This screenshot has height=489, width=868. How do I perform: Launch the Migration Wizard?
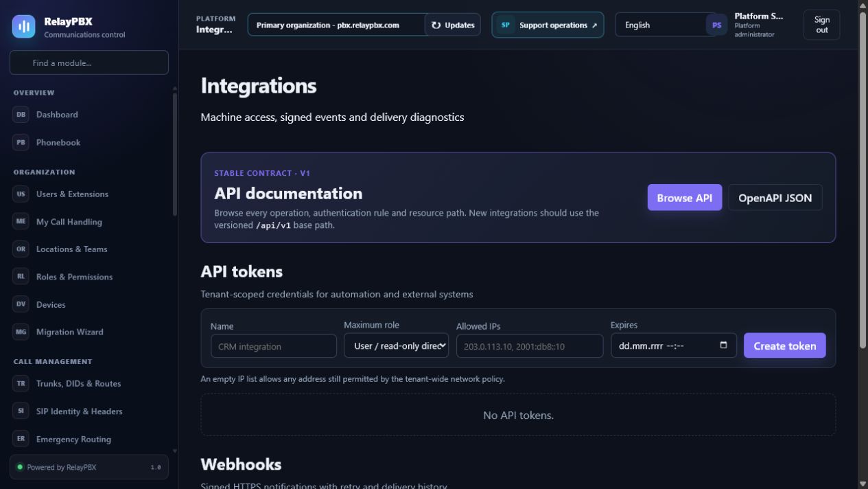[89, 332]
